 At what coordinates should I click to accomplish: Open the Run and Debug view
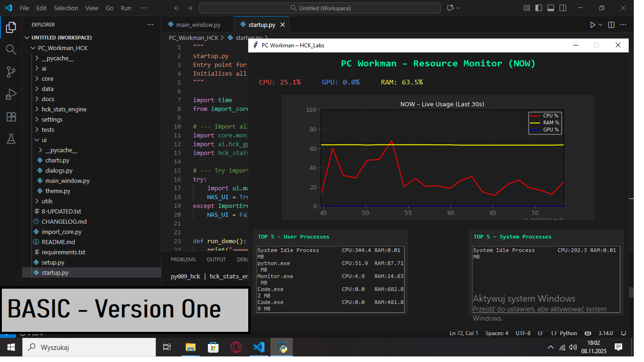[x=10, y=94]
